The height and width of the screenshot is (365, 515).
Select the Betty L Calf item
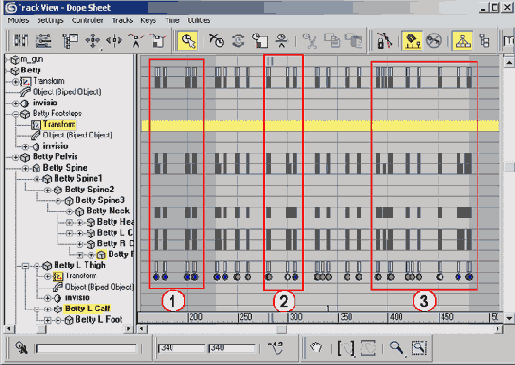[88, 308]
